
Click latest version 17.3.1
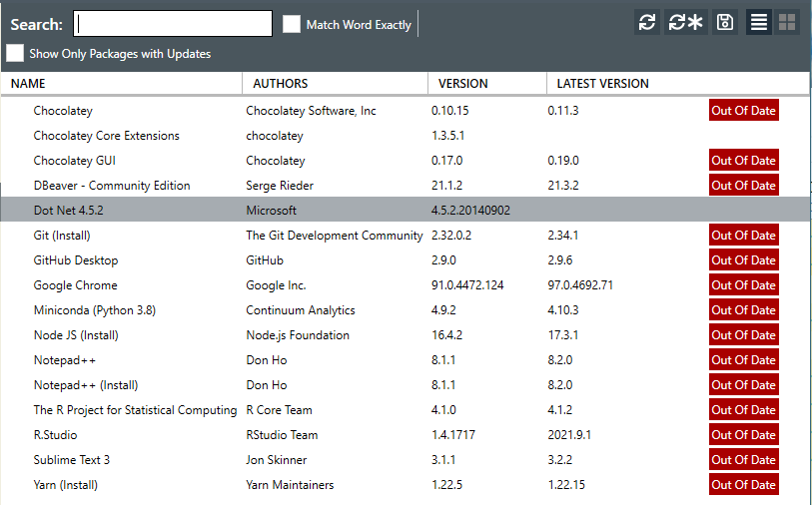pos(563,335)
